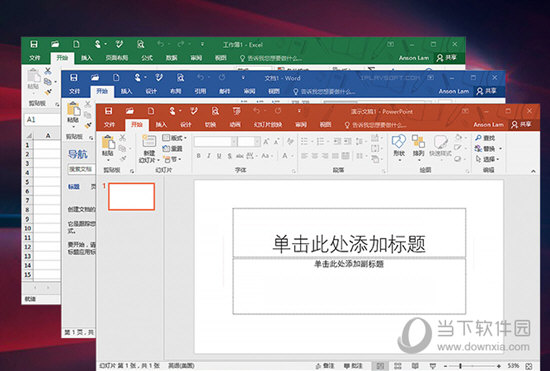Screen dimensions: 550x371
Task: Click Spelling check icon in PowerPoint quick toolbar
Action: point(194,111)
